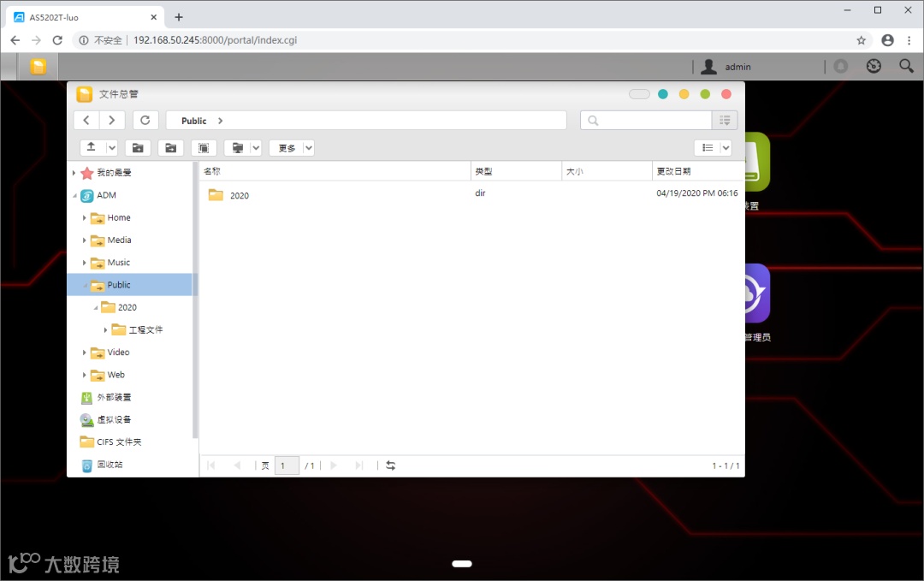
Task: Refresh the folder view with the refresh icon
Action: pos(145,120)
